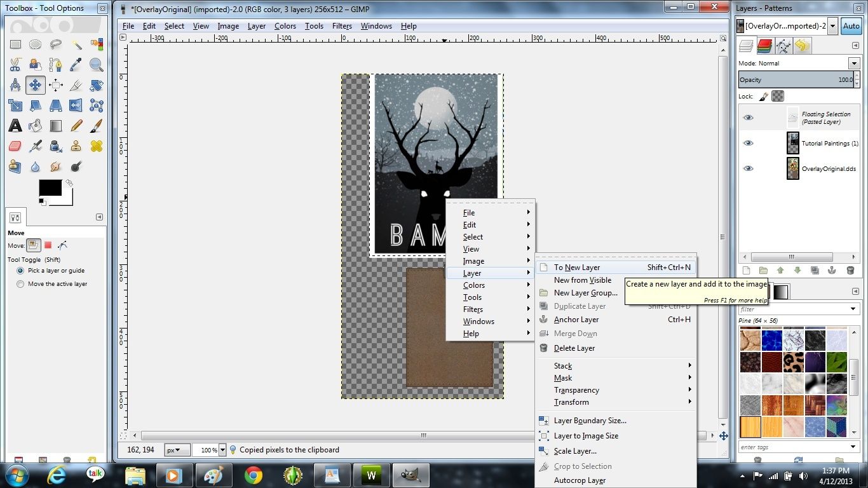
Task: Choose Layer Boundary Size... entry
Action: click(616, 421)
